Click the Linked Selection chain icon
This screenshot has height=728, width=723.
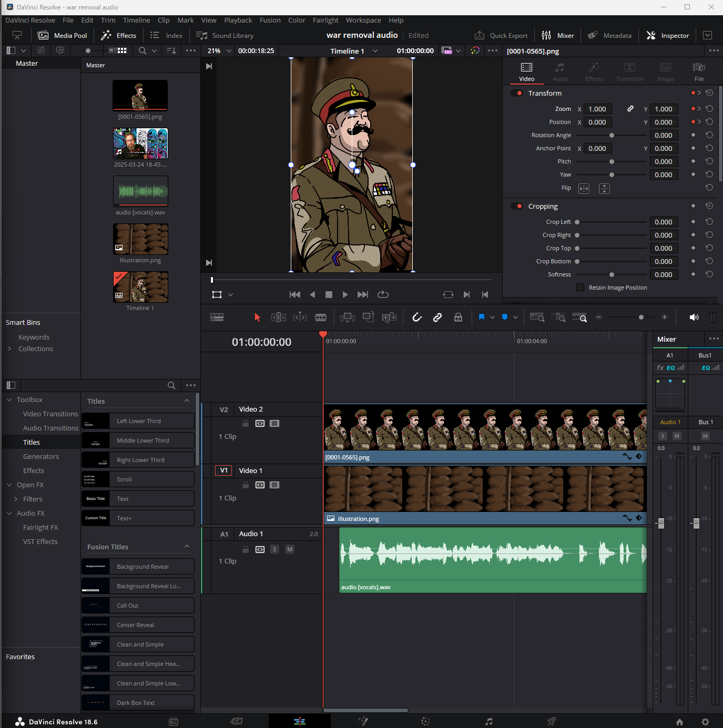click(437, 317)
